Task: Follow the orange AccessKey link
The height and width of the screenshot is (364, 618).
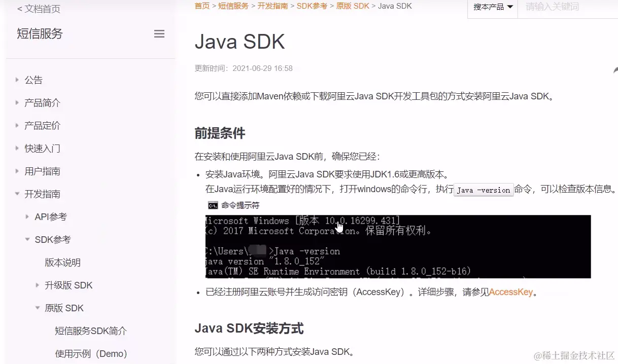Action: [511, 292]
